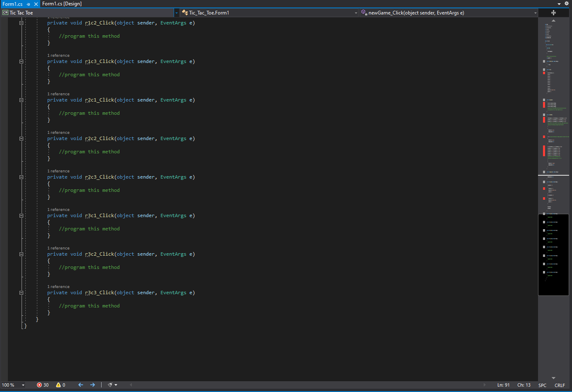572x392 pixels.
Task: Click the //program this method comment in r3c3_Click
Action: pyautogui.click(x=89, y=306)
